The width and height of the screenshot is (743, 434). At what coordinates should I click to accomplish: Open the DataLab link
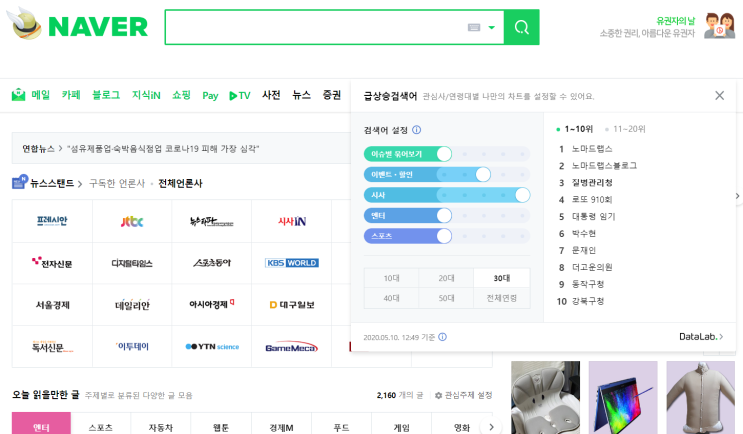click(701, 337)
